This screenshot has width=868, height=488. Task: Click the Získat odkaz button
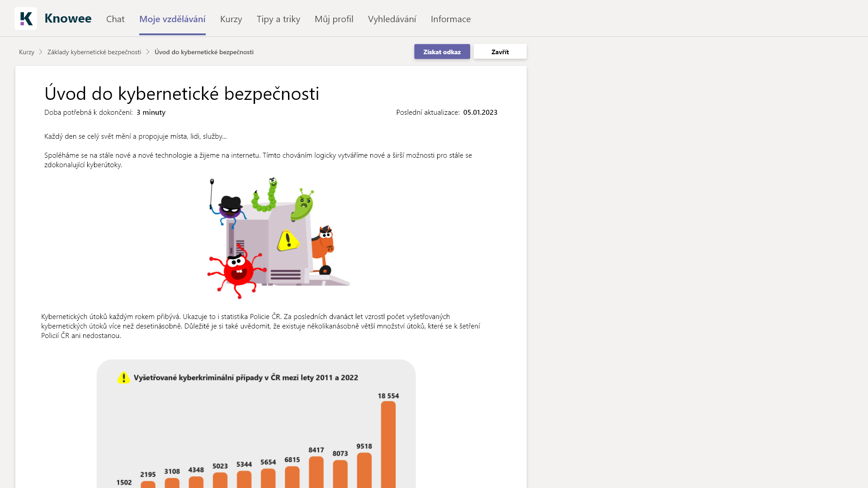click(x=442, y=52)
